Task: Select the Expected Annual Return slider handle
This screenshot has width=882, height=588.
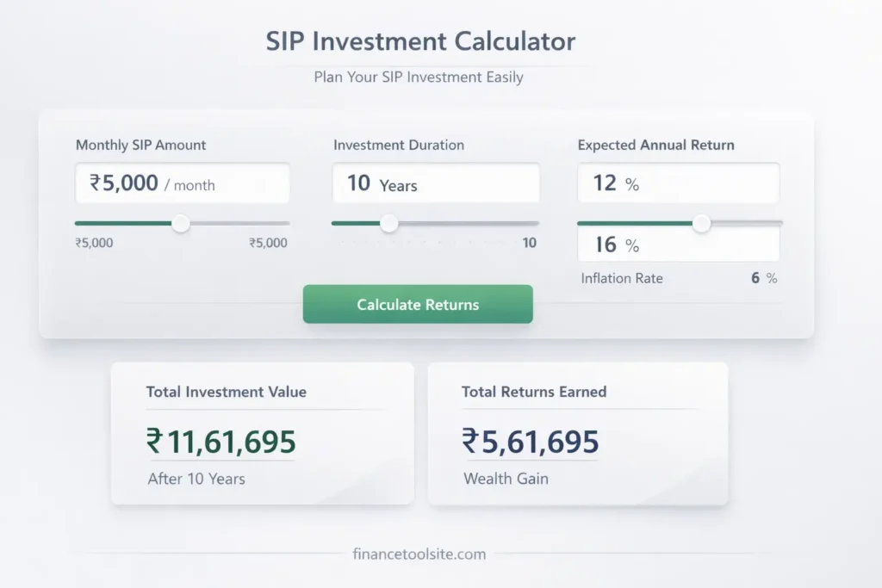Action: tap(702, 223)
